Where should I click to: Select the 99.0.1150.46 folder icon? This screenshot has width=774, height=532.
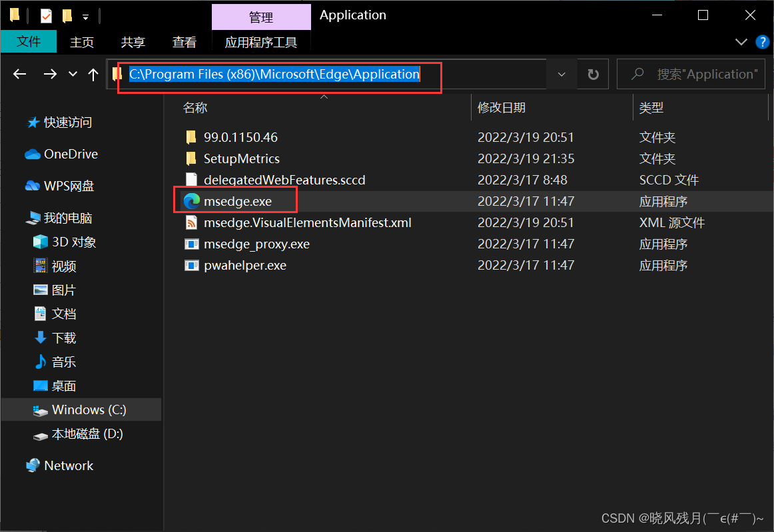(192, 137)
